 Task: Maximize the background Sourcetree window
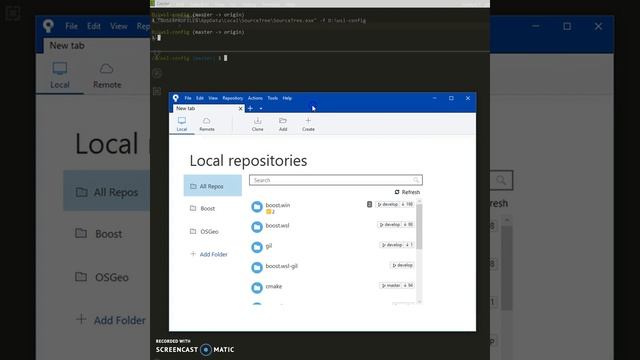tap(567, 26)
